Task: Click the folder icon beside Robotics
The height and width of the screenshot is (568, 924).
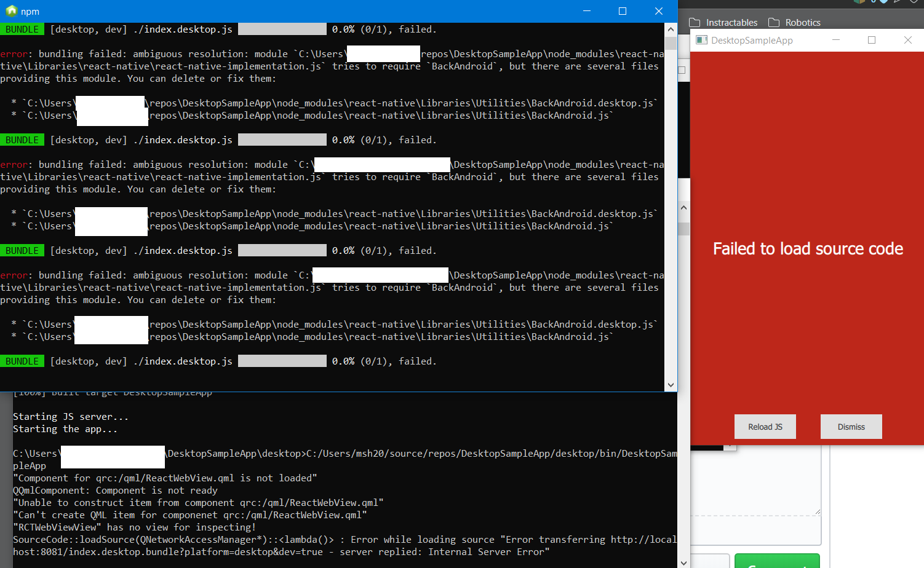Action: click(773, 22)
